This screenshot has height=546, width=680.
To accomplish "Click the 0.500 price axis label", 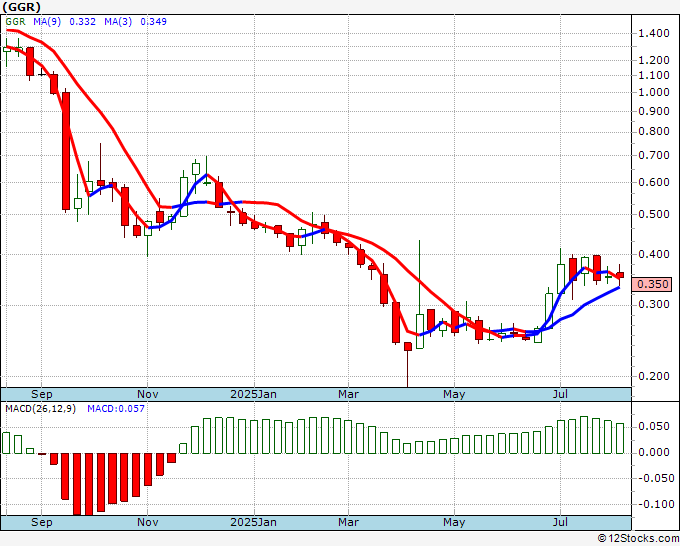I will click(654, 214).
